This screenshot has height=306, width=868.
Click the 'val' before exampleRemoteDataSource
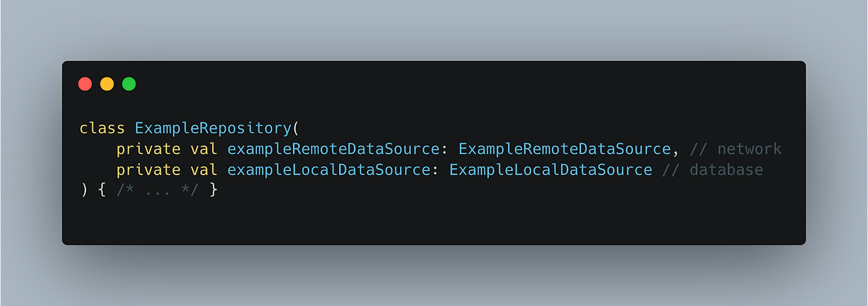pyautogui.click(x=204, y=149)
